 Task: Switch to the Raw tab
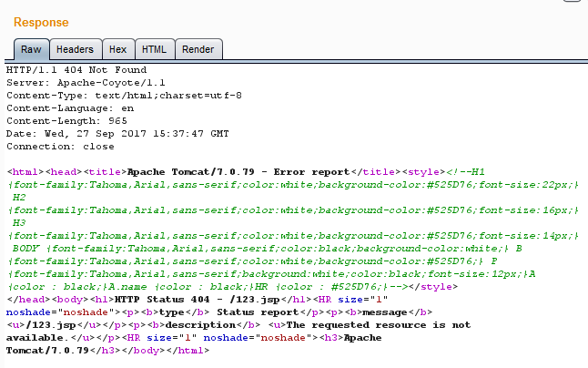pos(31,50)
